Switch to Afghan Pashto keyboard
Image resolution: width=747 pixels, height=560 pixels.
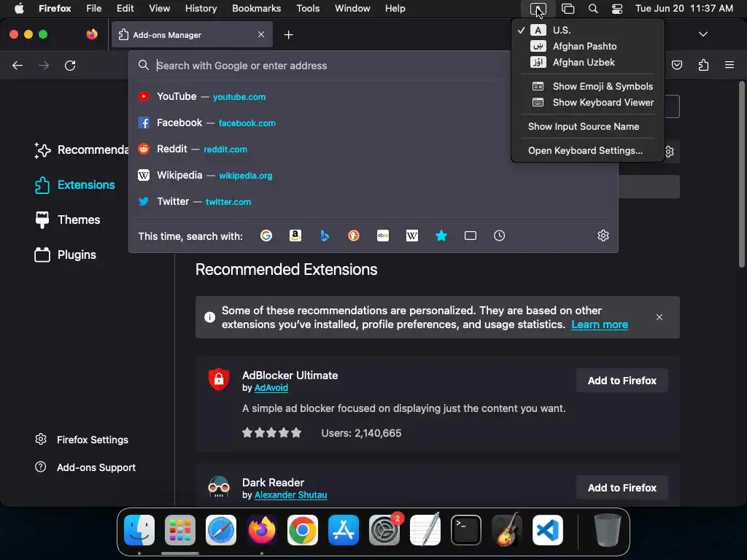point(588,46)
